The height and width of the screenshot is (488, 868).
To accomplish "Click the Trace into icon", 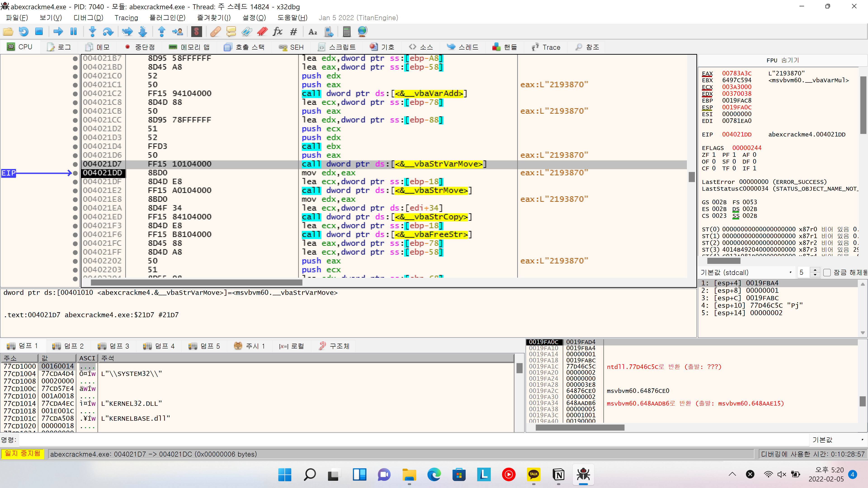I will coord(127,32).
